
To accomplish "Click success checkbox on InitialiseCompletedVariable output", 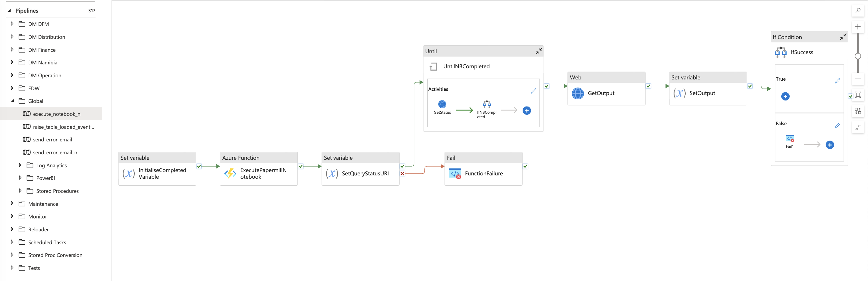I will coord(199,166).
